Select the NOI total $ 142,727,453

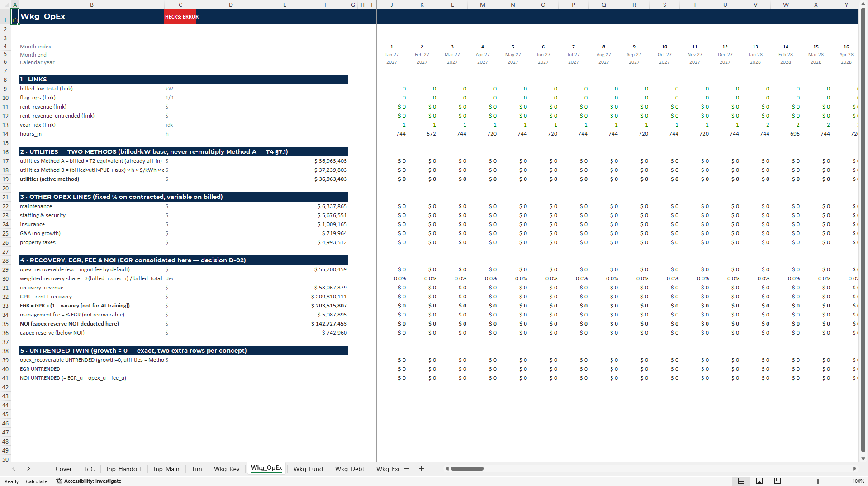[329, 324]
